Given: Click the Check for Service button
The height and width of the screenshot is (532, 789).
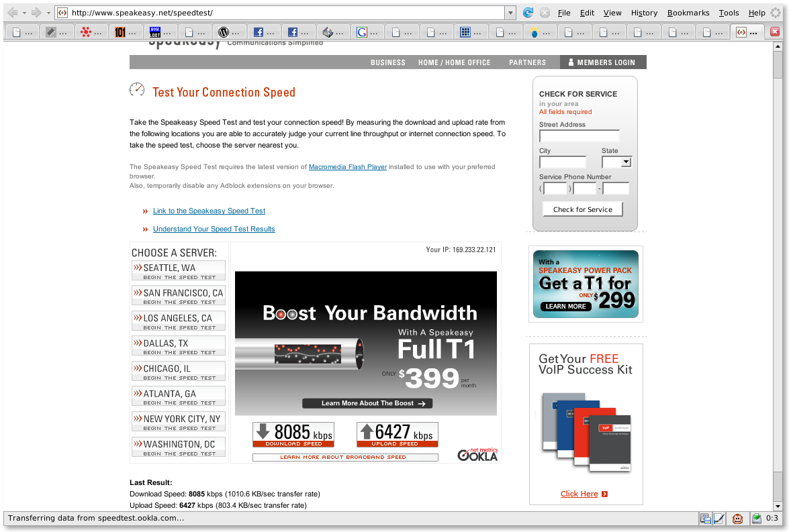Looking at the screenshot, I should (x=583, y=209).
